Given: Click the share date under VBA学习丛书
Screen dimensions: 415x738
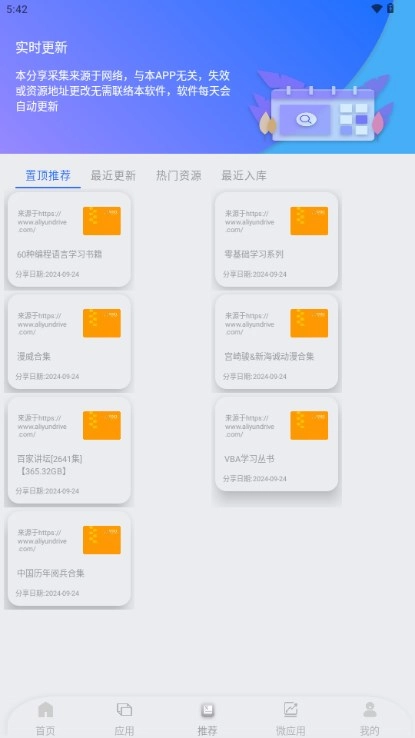Looking at the screenshot, I should (255, 479).
